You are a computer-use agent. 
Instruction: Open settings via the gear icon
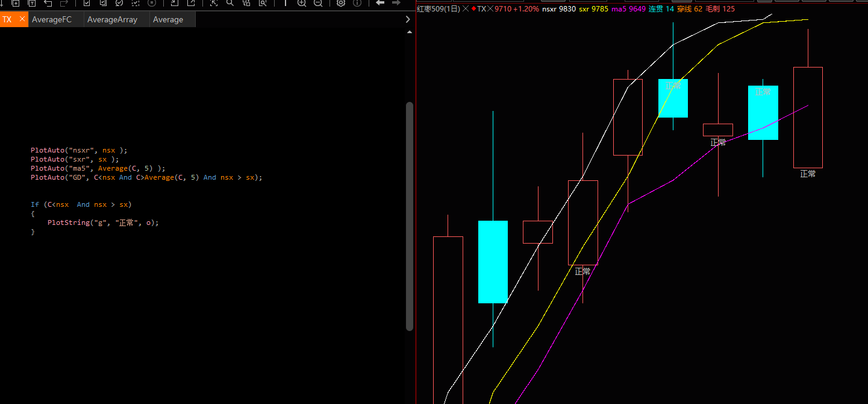pyautogui.click(x=341, y=3)
